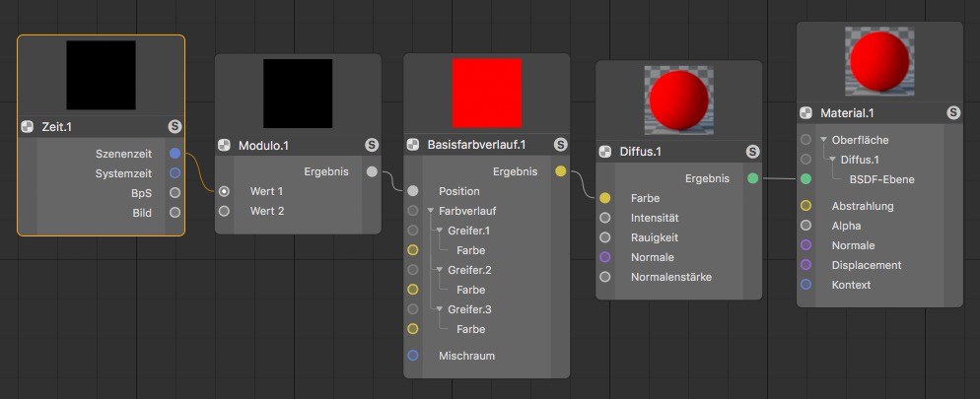Click the Greifer.2 port circle
Screen dimensions: 980x399
pos(412,270)
